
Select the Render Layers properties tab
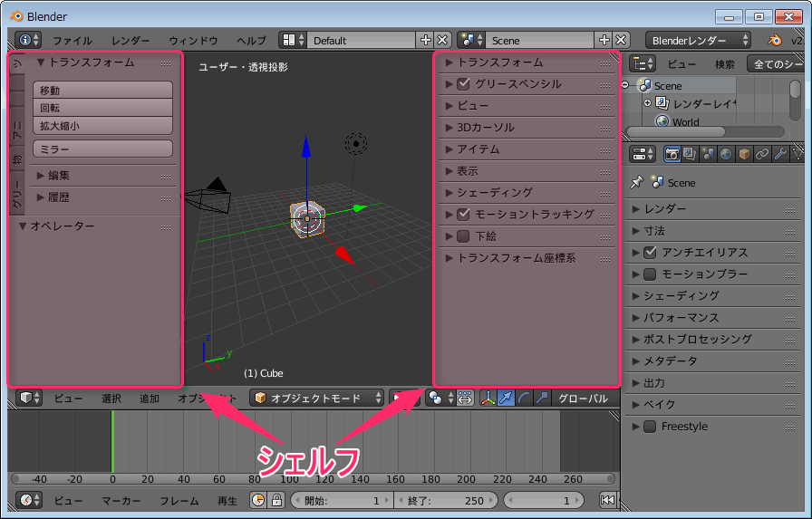pos(690,154)
